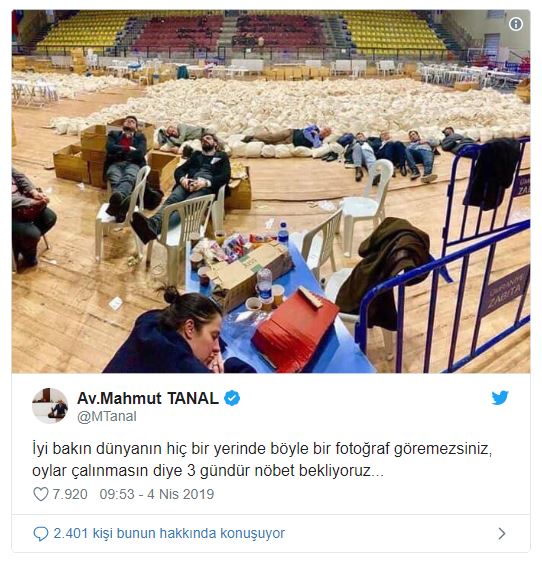Open conversation with right chevron arrow
This screenshot has height=564, width=542.
point(502,533)
